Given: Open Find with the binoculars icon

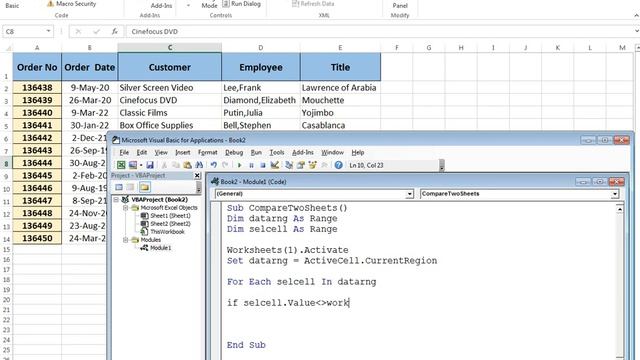Looking at the screenshot, I should tap(199, 165).
